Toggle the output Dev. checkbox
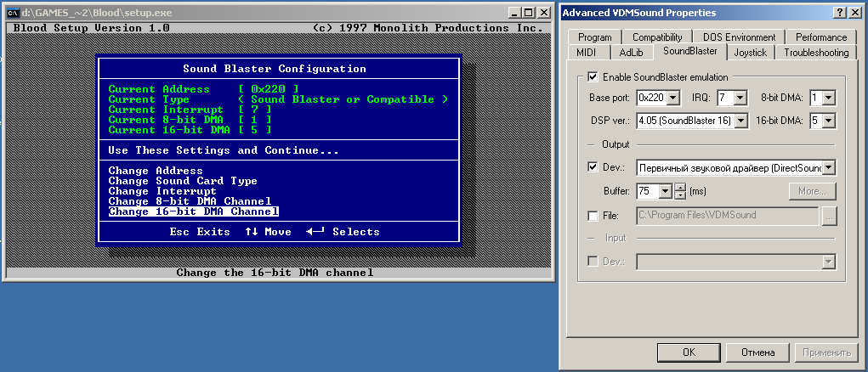Viewport: 868px width, 372px height. tap(593, 166)
